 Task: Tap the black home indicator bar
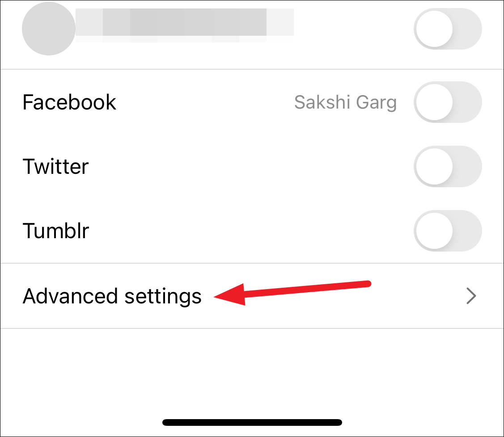pyautogui.click(x=252, y=422)
